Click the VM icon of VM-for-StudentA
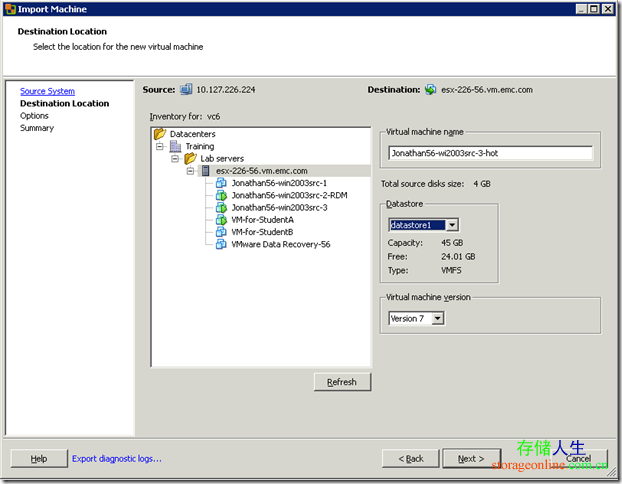The image size is (622, 484). pyautogui.click(x=221, y=220)
